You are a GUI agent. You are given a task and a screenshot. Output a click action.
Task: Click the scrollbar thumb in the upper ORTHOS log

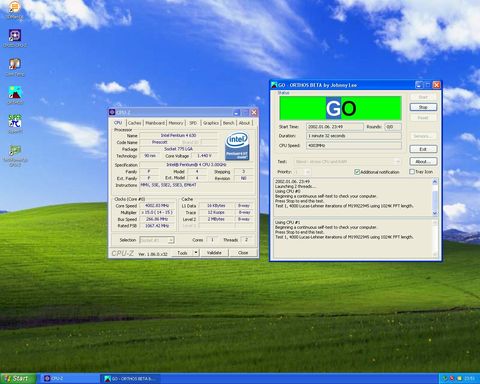(x=435, y=199)
